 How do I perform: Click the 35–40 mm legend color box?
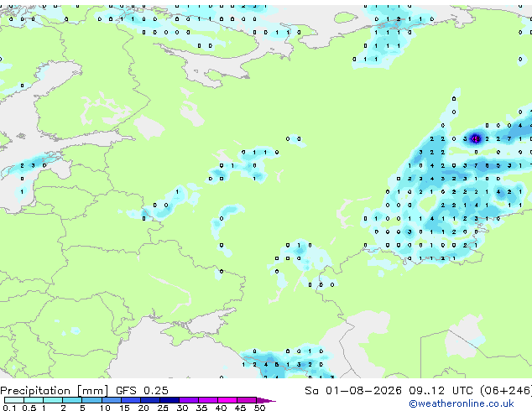208,400
